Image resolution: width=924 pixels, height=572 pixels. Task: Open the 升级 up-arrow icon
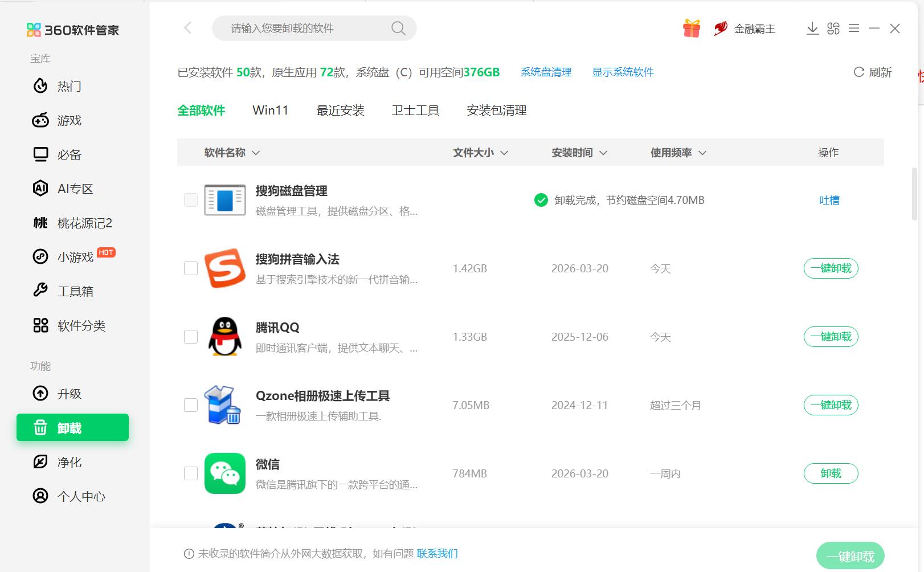[x=40, y=394]
